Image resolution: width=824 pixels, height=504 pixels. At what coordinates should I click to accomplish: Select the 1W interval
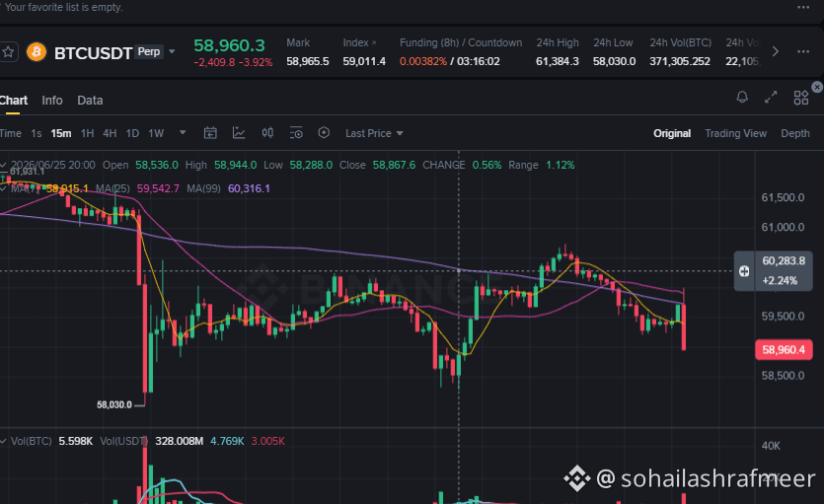pos(156,133)
